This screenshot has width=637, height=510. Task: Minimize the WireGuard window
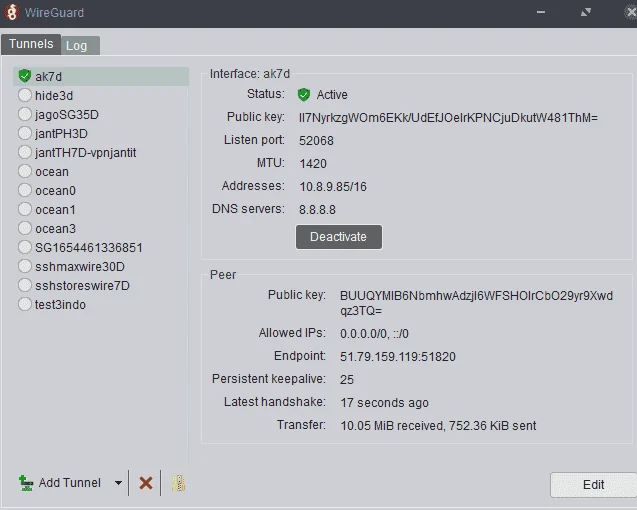coord(541,12)
